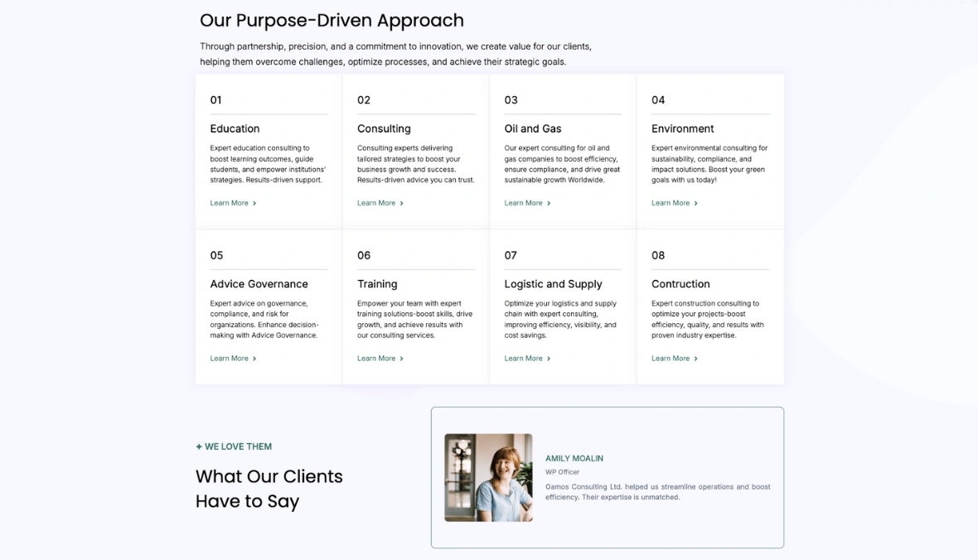Follow the Learn More link under Contruction
Image resolution: width=978 pixels, height=560 pixels.
(671, 359)
